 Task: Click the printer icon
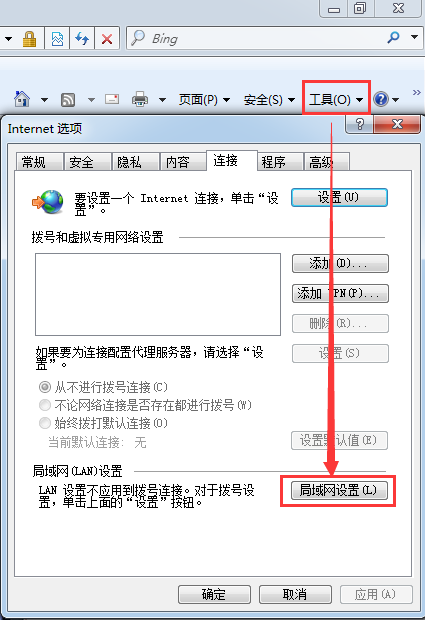pyautogui.click(x=140, y=99)
